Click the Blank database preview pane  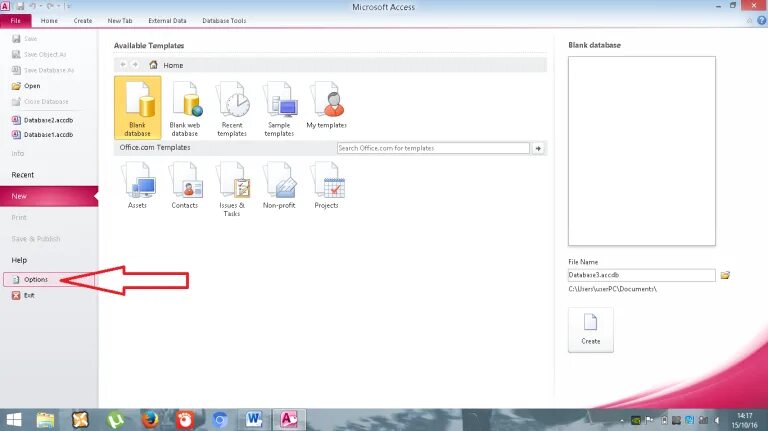642,151
